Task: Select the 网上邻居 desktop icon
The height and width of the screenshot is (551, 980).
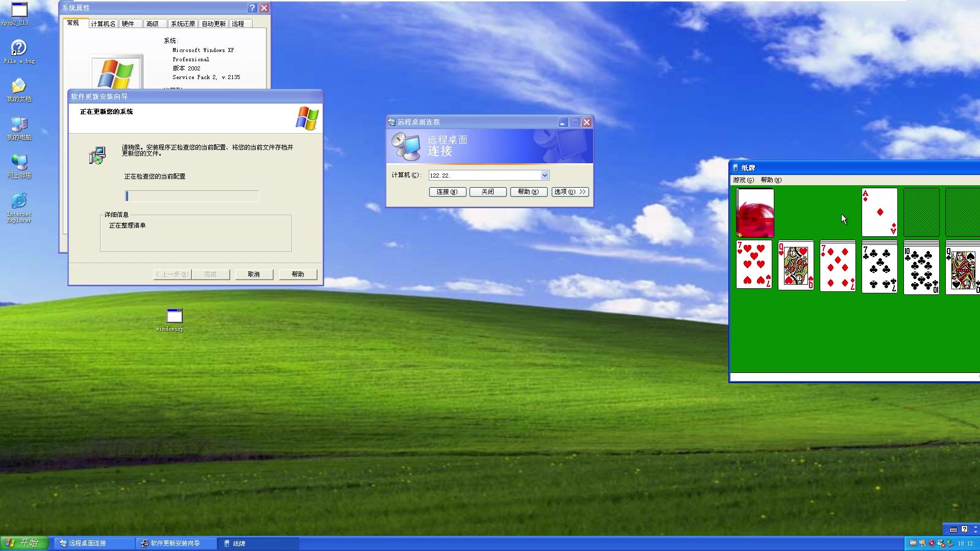Action: pos(19,166)
